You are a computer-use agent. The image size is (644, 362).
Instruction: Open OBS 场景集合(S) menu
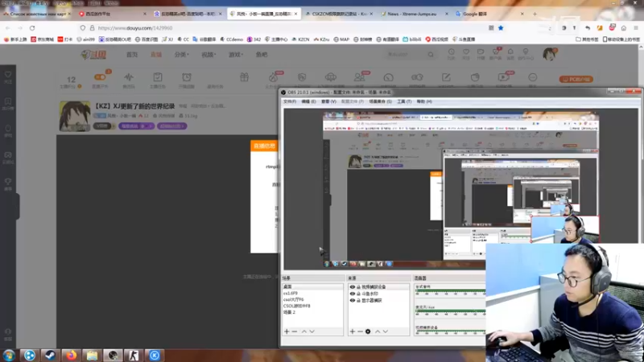click(380, 101)
